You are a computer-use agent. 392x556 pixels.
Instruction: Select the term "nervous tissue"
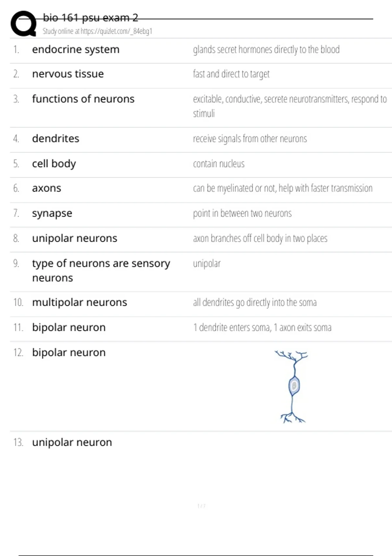pos(68,74)
